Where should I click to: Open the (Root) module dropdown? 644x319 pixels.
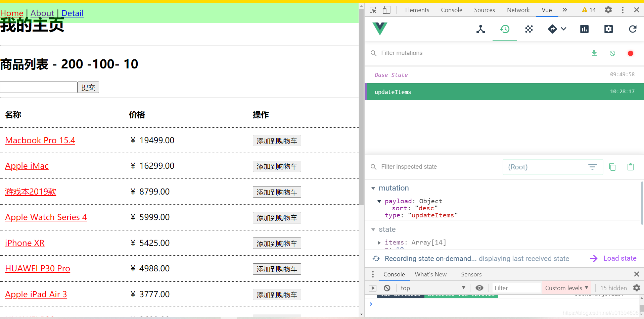click(x=553, y=167)
